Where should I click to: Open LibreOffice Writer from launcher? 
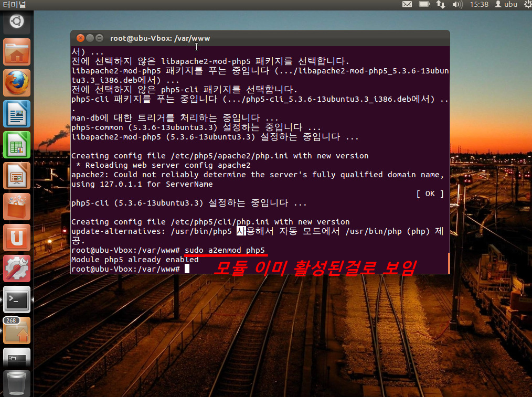[x=16, y=114]
